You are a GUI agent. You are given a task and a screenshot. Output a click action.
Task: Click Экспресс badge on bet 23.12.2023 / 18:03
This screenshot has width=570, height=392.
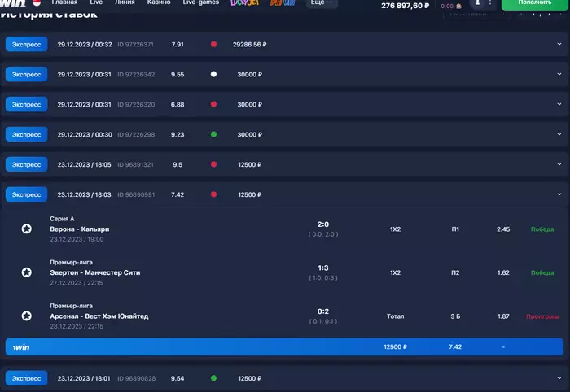click(x=27, y=194)
